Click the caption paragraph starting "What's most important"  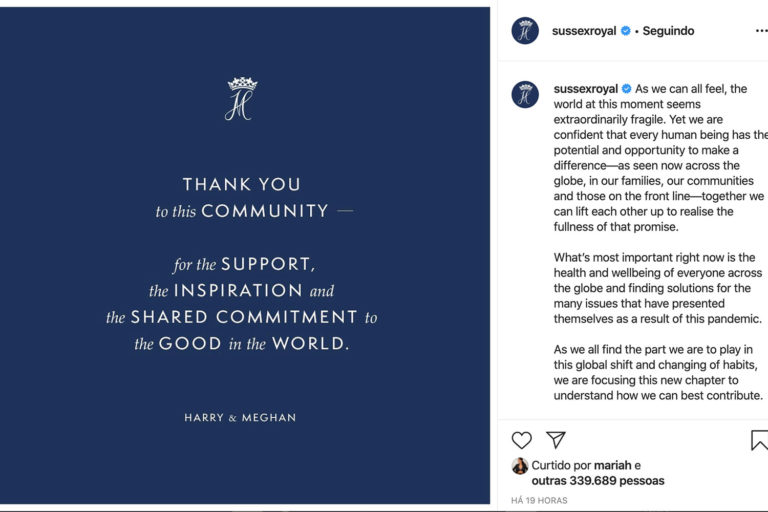click(x=658, y=288)
